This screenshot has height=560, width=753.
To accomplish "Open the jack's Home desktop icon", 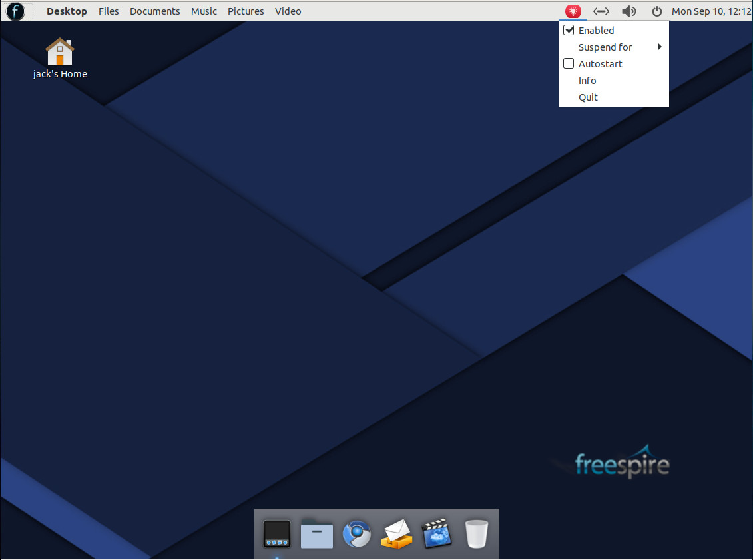I will point(60,58).
